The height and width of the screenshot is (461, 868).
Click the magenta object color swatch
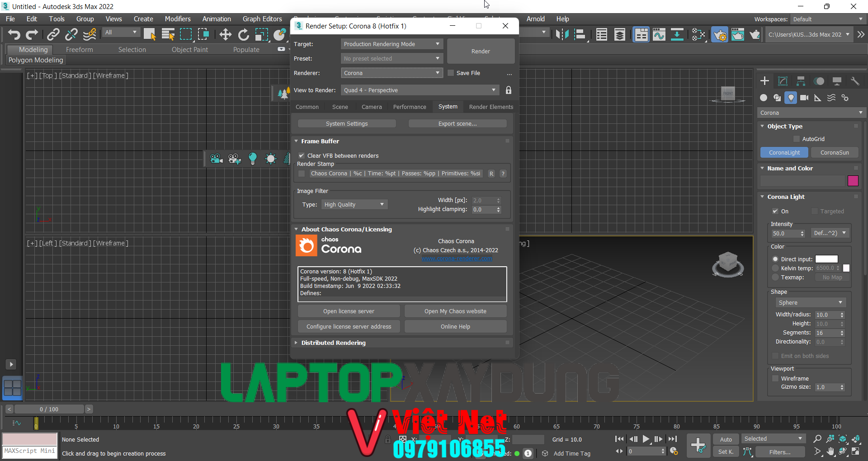pyautogui.click(x=853, y=181)
